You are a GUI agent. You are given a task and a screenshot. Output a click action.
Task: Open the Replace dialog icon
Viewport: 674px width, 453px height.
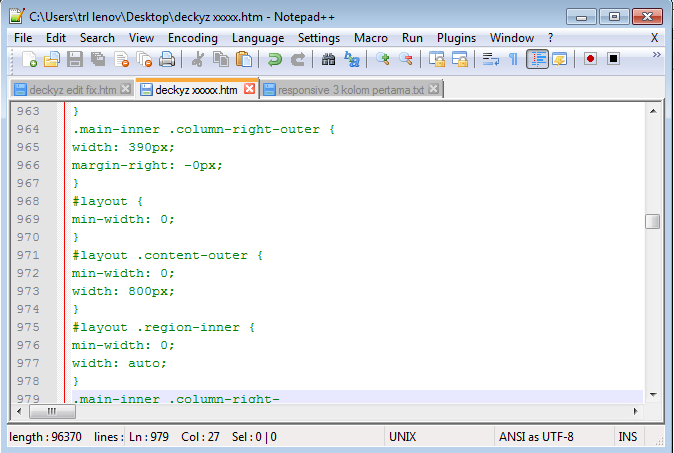pos(352,59)
